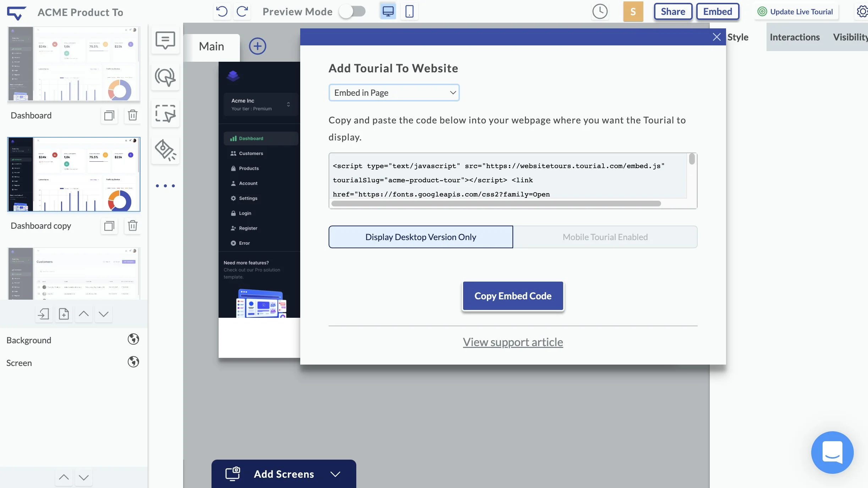Click the Background globe icon
This screenshot has width=868, height=488.
133,339
